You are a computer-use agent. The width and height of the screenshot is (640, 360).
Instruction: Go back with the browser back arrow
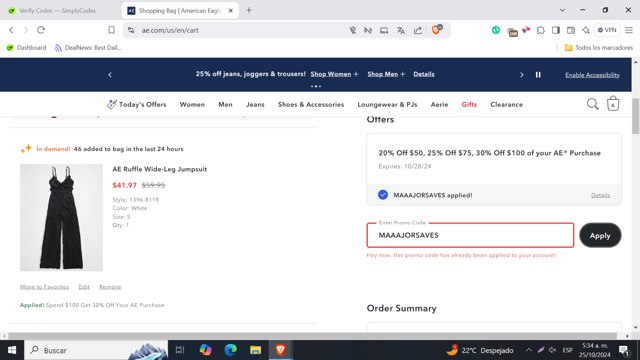click(11, 30)
